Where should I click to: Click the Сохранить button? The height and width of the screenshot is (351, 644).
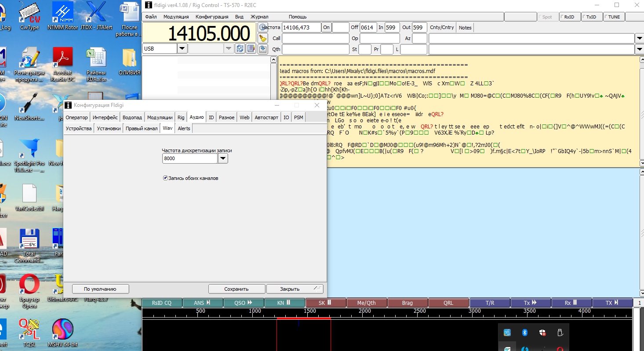236,289
